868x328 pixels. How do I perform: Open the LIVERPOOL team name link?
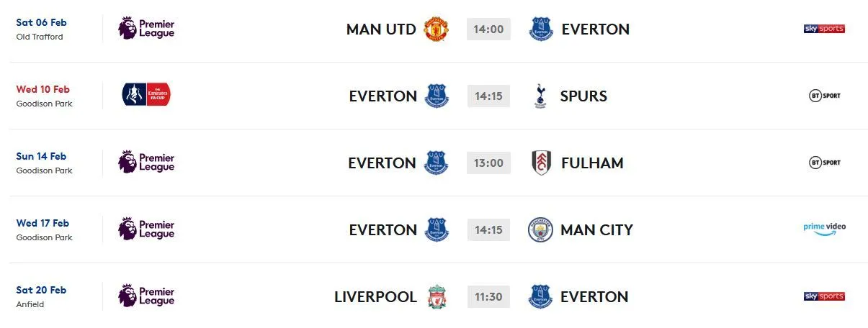375,297
